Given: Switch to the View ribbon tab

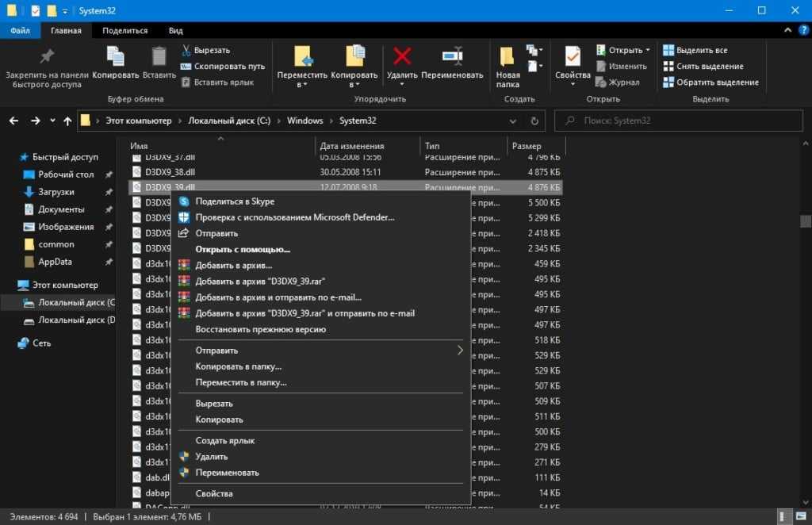Looking at the screenshot, I should pyautogui.click(x=175, y=30).
